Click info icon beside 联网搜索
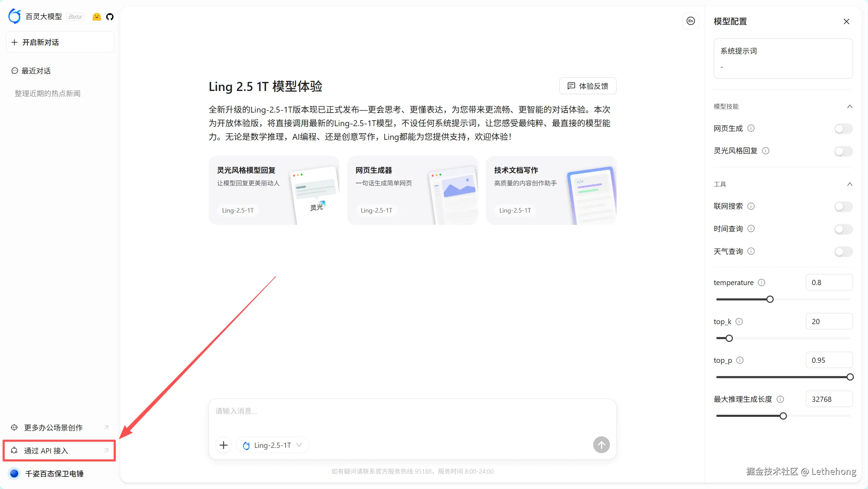This screenshot has width=868, height=489. (751, 206)
